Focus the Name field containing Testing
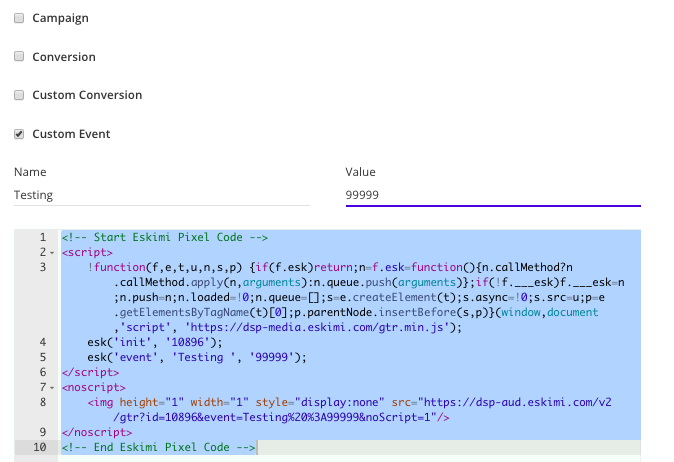The height and width of the screenshot is (462, 674). [162, 195]
